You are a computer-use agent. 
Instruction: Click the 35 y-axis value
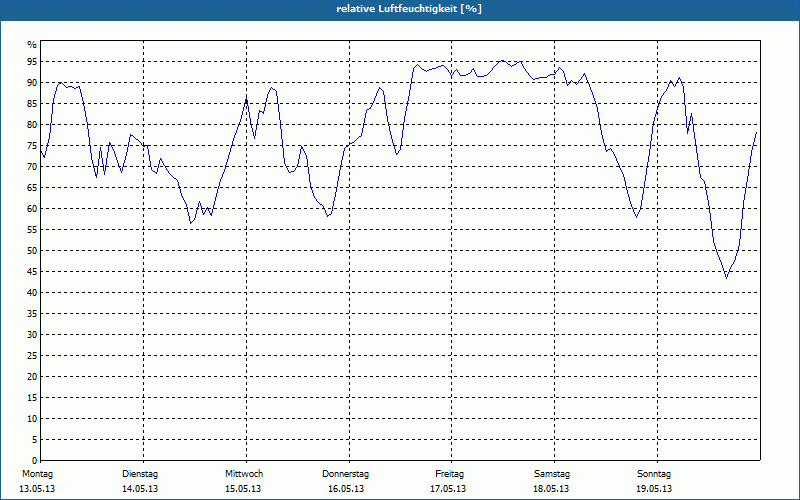(x=32, y=314)
